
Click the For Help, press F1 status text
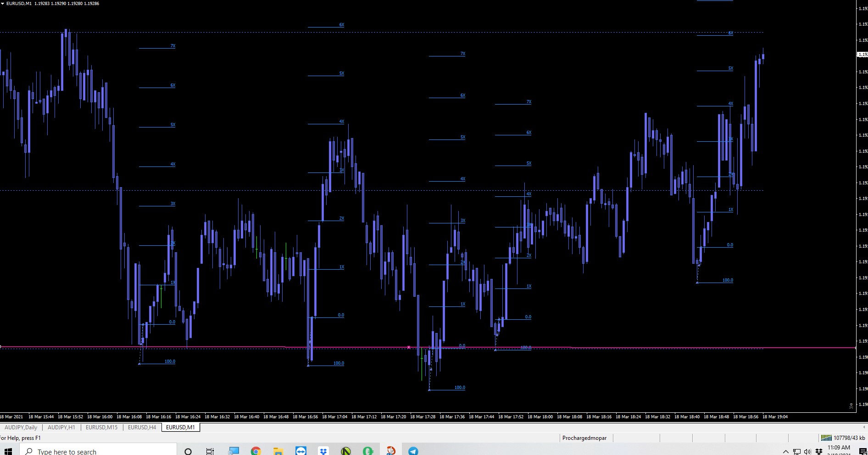click(x=20, y=438)
